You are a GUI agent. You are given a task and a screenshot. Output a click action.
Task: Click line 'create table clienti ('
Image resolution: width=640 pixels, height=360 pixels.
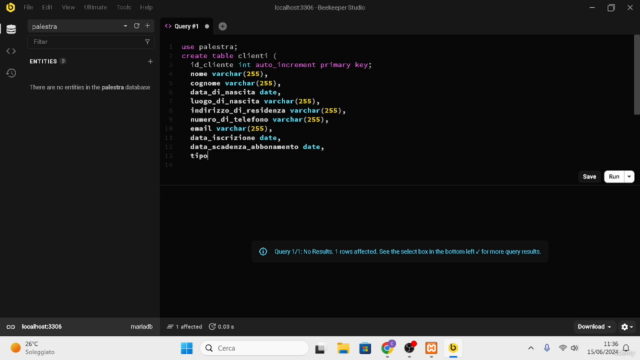(229, 56)
